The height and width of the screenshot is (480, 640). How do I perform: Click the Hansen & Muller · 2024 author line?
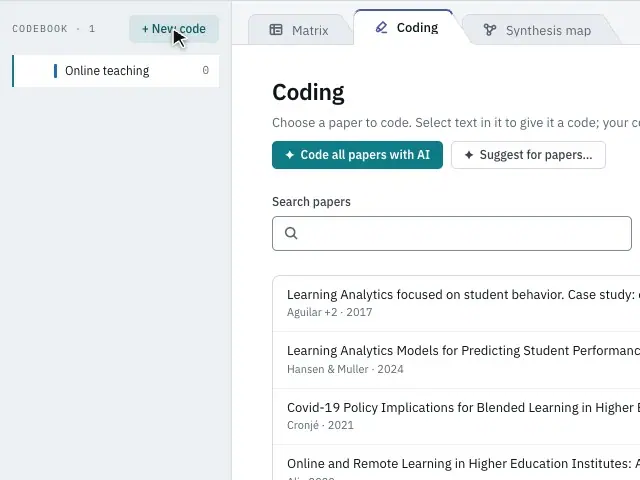click(x=345, y=369)
